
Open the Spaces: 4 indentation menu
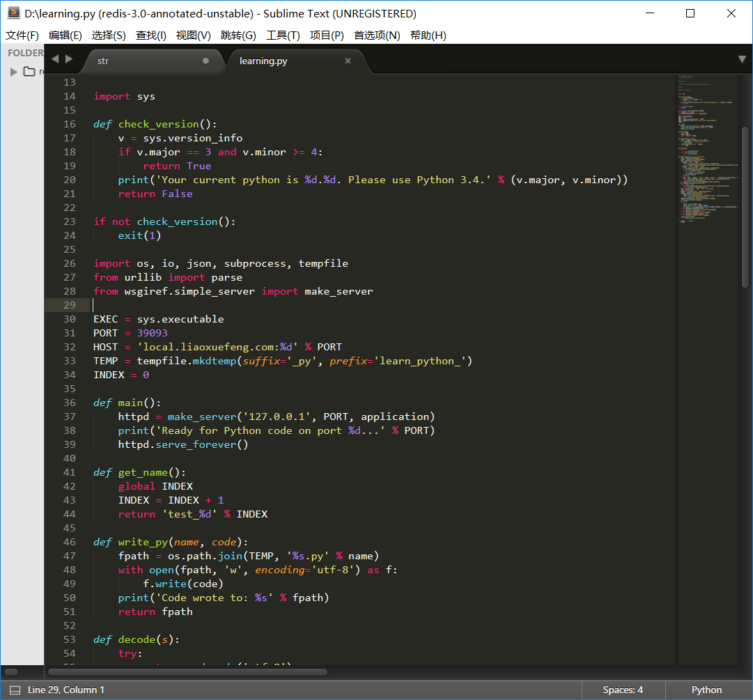pos(623,690)
